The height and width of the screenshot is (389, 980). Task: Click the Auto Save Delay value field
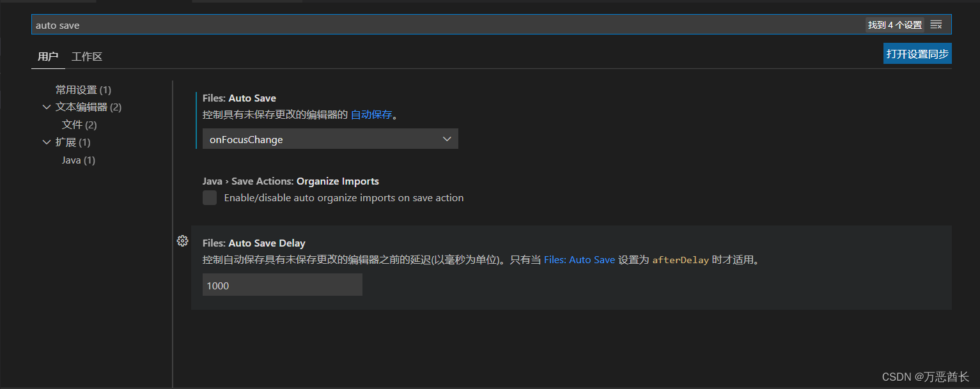pyautogui.click(x=282, y=285)
